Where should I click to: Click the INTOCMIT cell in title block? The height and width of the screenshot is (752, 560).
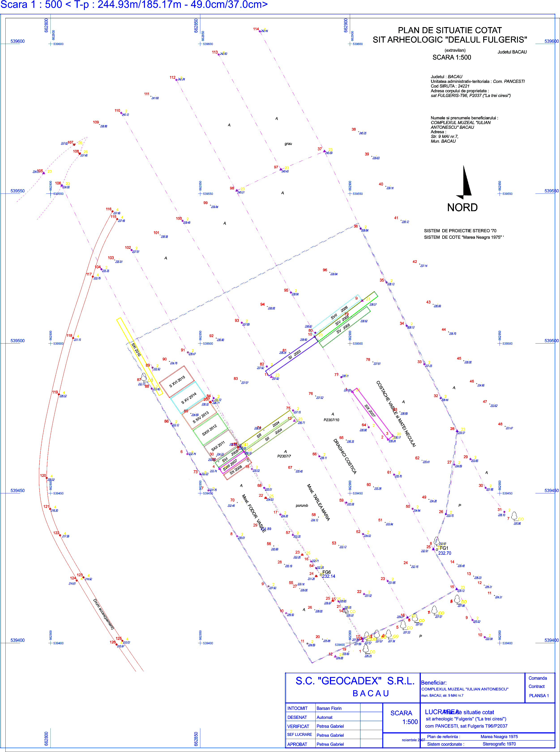[297, 708]
